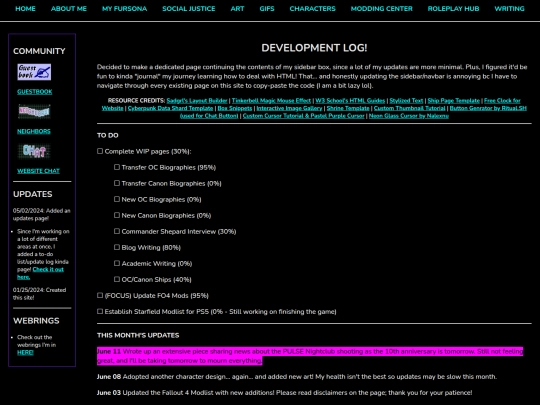Open ABOUT ME nav item
The image size is (540, 405).
[x=69, y=9]
